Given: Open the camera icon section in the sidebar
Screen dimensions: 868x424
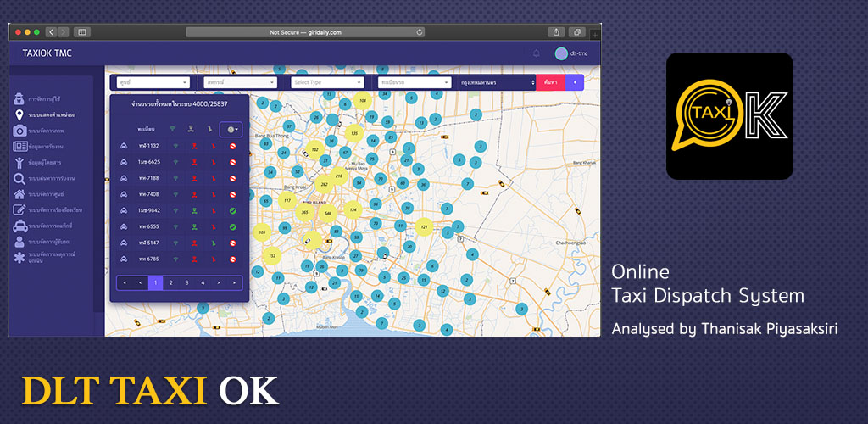Looking at the screenshot, I should click(x=19, y=131).
